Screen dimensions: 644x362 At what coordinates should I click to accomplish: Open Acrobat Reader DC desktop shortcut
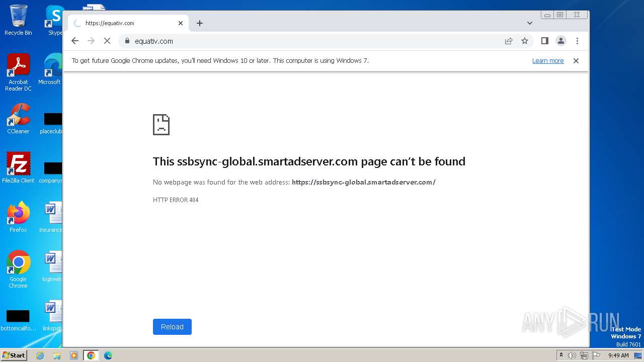(18, 72)
